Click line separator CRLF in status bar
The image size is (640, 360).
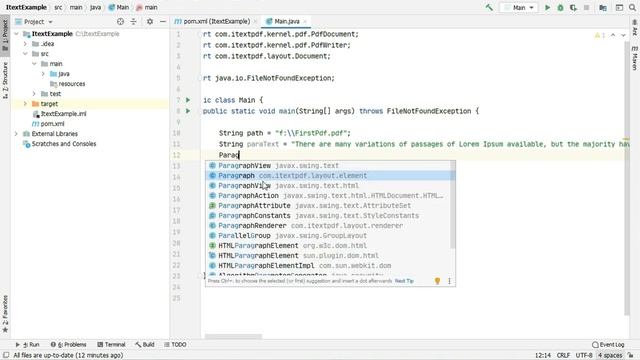click(x=563, y=356)
